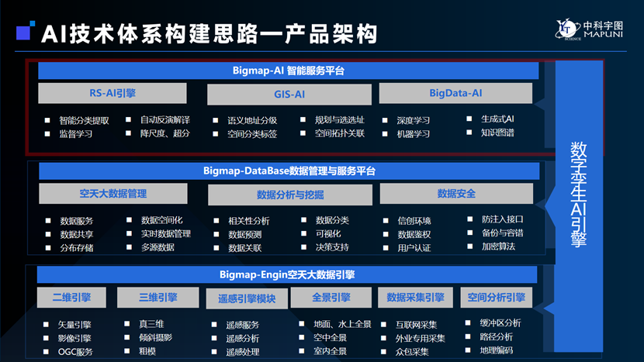Select the Bigmap-AI 智能服务平台 header bar
The height and width of the screenshot is (362, 644).
(x=288, y=71)
